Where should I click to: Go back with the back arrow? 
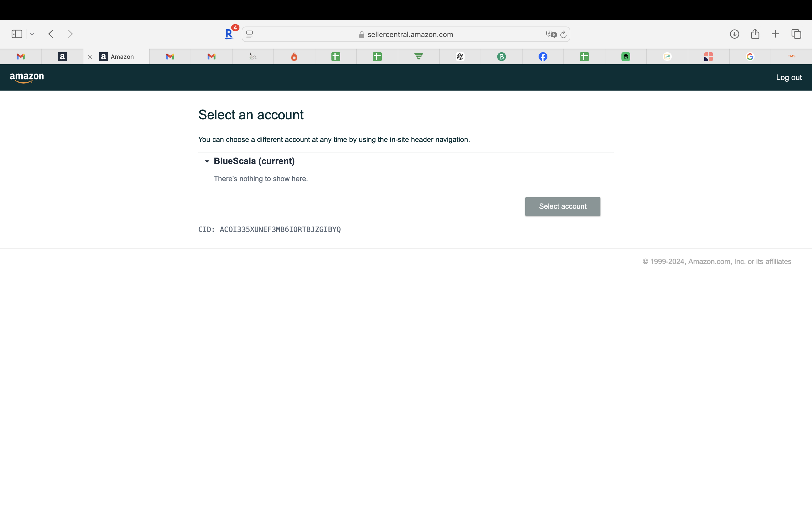coord(51,34)
